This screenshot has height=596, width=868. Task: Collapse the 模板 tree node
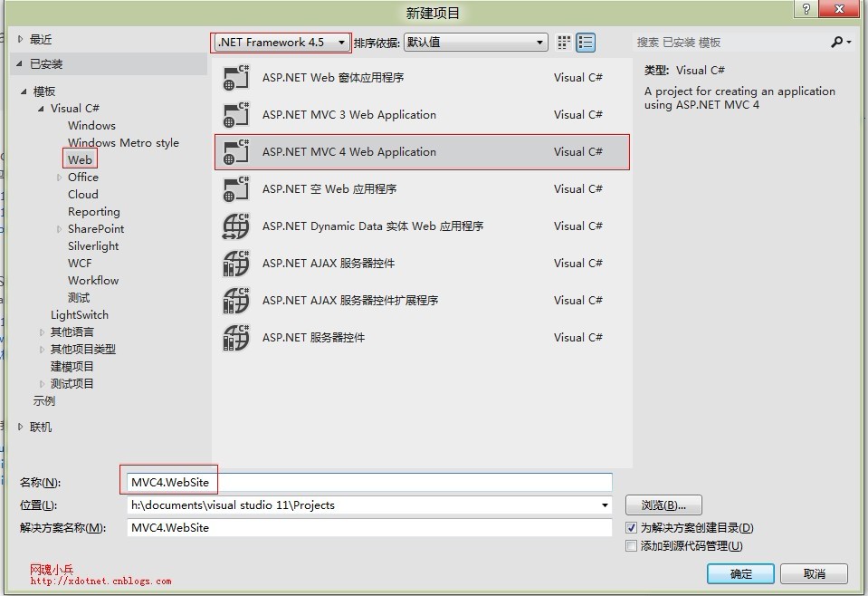tap(24, 91)
